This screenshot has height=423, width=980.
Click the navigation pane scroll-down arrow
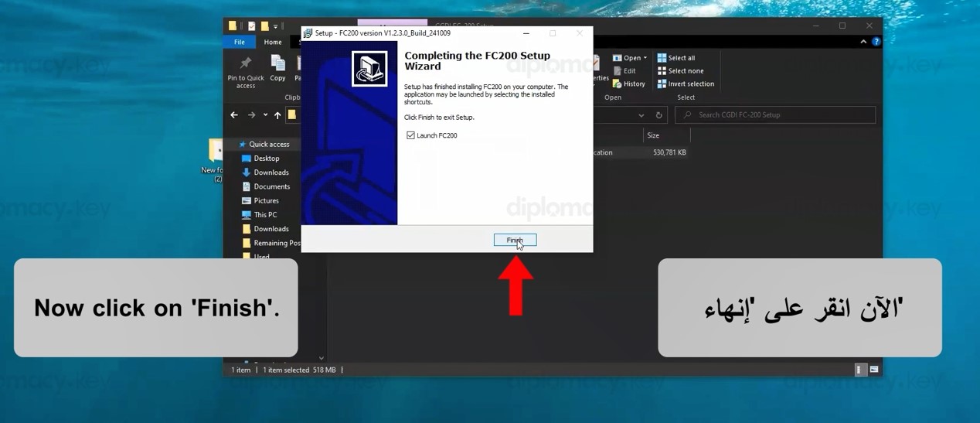[322, 358]
